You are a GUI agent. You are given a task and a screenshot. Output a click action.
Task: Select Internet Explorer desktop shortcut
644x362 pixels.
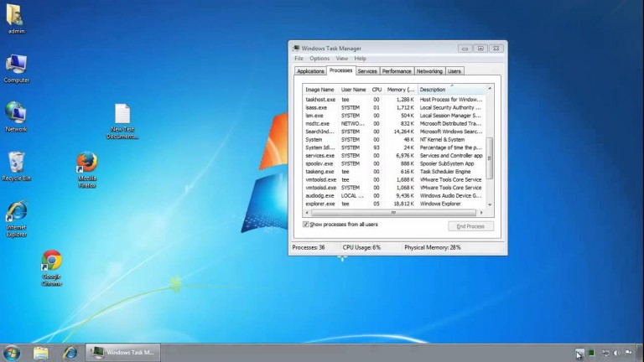[17, 219]
